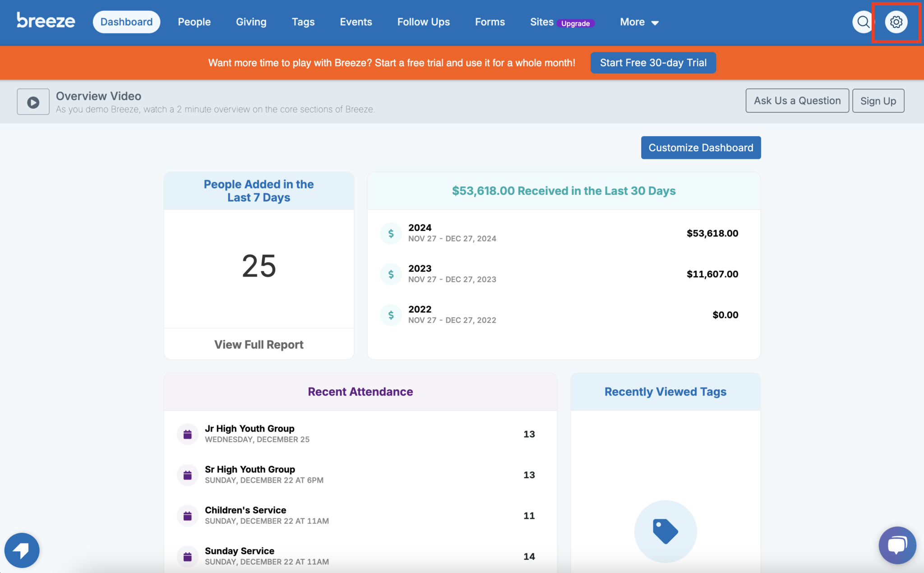Screen dimensions: 924x573
Task: Open the Follow Ups page
Action: pos(423,22)
